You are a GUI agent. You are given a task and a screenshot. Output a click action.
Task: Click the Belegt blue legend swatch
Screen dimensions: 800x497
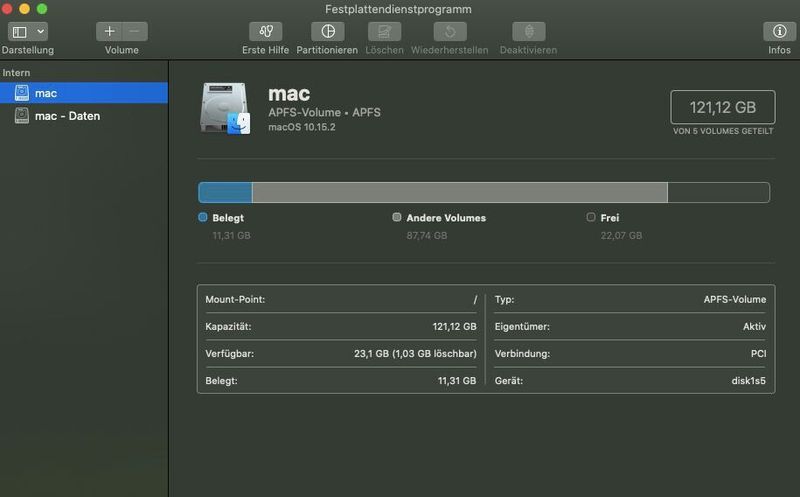pyautogui.click(x=203, y=217)
